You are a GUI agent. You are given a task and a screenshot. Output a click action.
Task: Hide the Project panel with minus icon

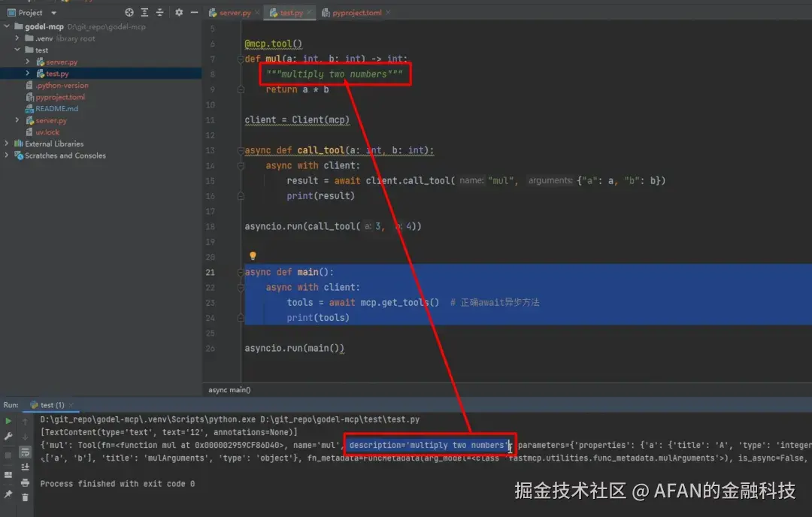point(194,13)
